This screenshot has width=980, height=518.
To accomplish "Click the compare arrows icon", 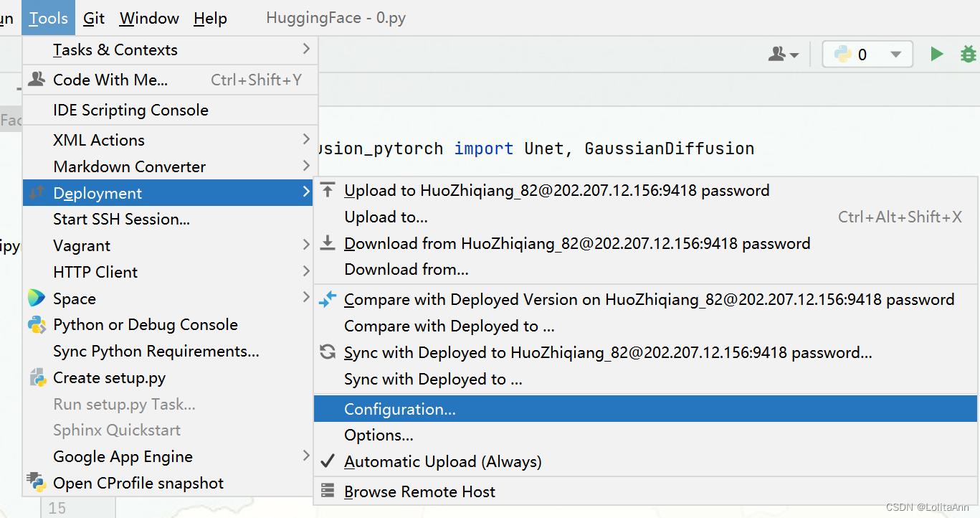I will [328, 299].
